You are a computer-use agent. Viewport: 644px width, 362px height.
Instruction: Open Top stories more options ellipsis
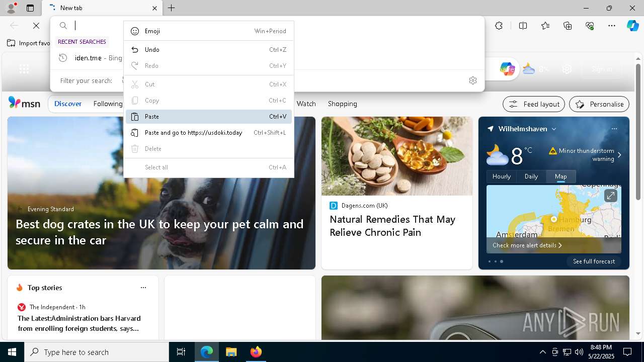[x=143, y=288]
